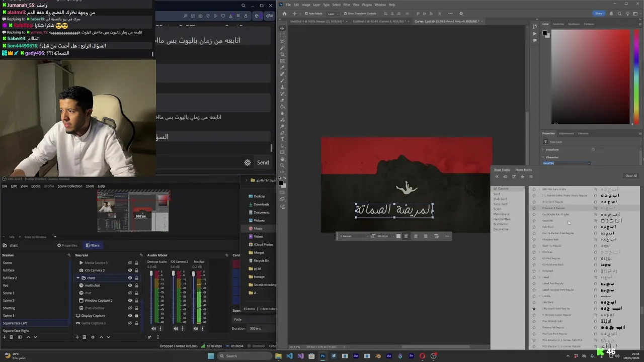Add a new scene in OBS
Image resolution: width=644 pixels, height=362 pixels.
(x=4, y=337)
